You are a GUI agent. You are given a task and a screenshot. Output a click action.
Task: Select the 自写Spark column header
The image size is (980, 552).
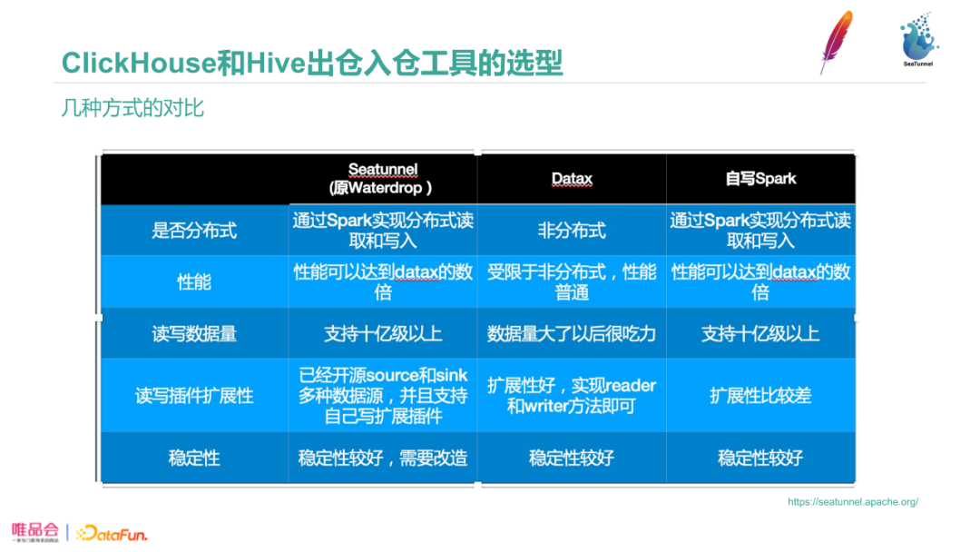pyautogui.click(x=760, y=179)
